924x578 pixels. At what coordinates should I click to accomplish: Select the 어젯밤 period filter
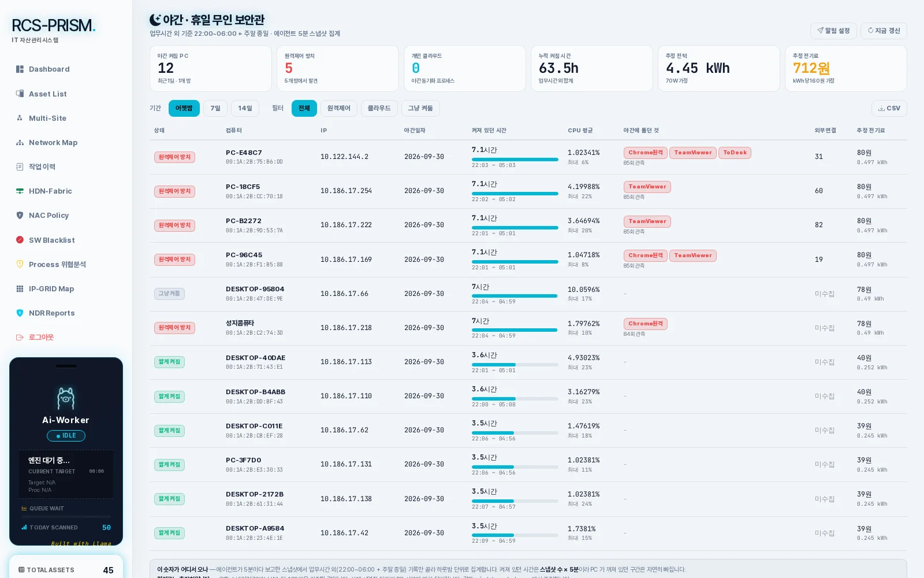(x=184, y=108)
